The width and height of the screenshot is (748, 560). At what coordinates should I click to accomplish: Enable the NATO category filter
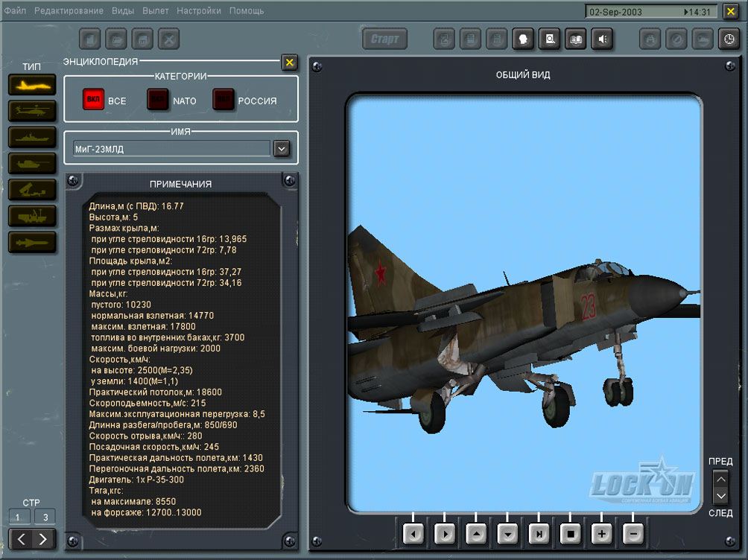coord(158,100)
